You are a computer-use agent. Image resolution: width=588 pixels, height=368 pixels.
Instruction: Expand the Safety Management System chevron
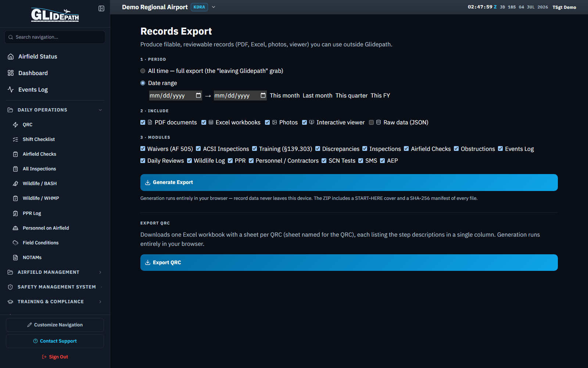tap(101, 287)
